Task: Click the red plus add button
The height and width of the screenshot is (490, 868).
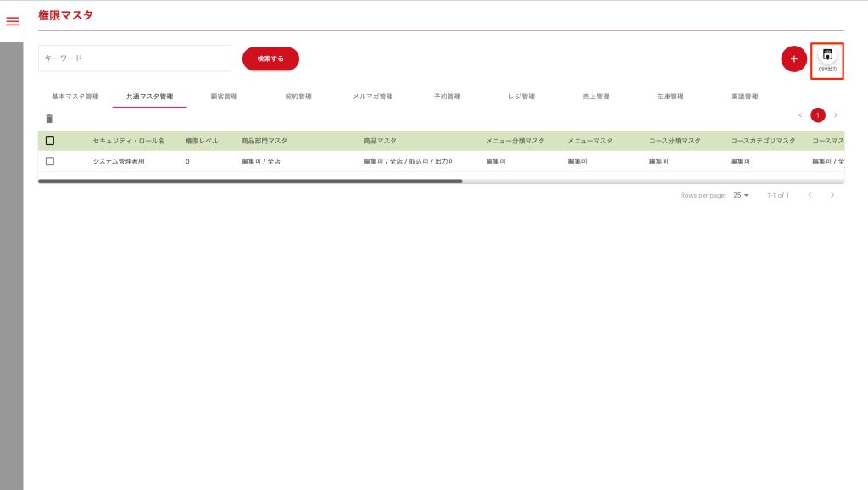Action: (793, 59)
